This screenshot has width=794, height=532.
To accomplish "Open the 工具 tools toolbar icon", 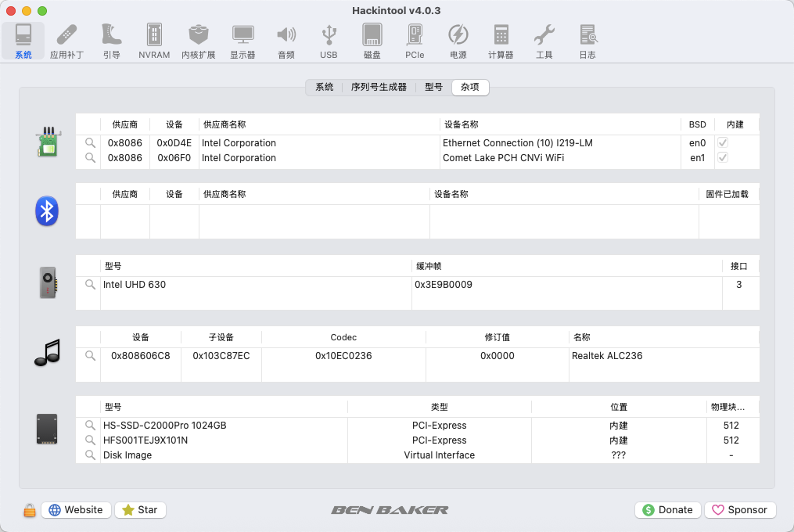I will [544, 41].
